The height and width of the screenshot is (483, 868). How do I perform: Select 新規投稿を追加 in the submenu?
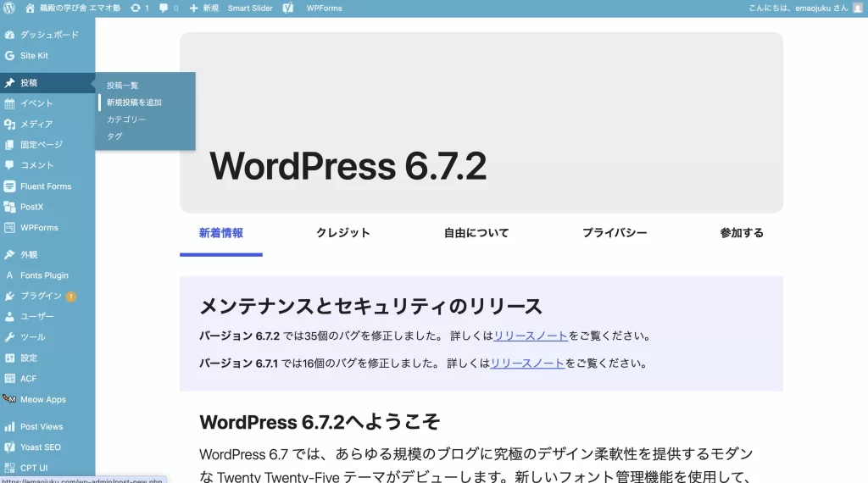point(134,103)
